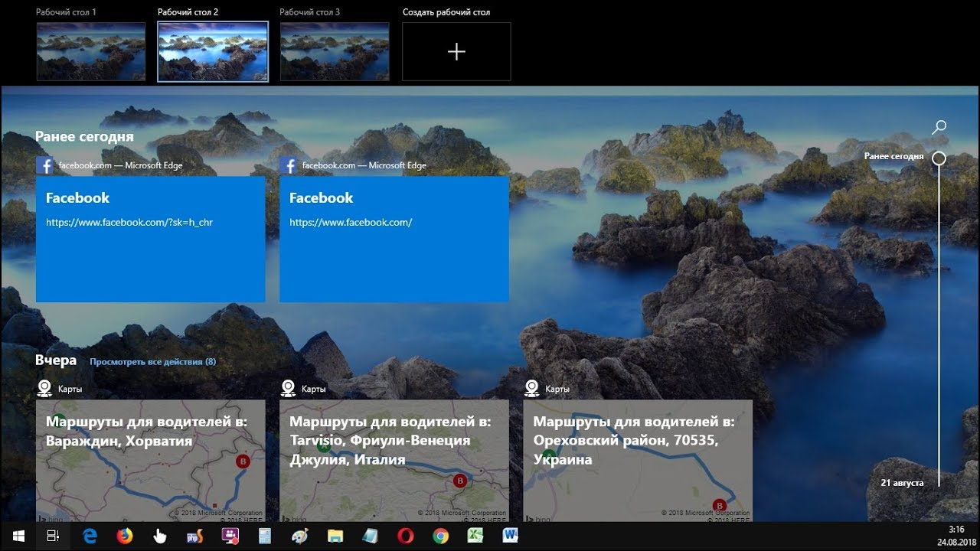Open the taskbar clock showing 3:16
The width and height of the screenshot is (980, 551).
click(x=956, y=536)
